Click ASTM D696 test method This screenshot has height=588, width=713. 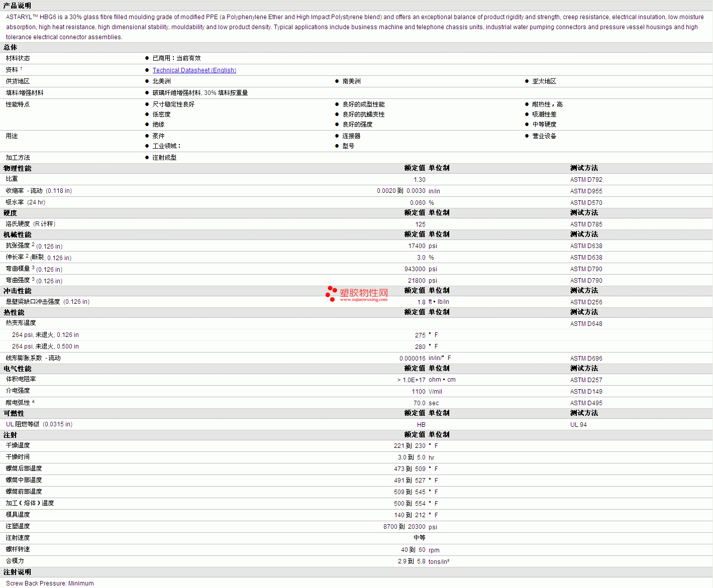pyautogui.click(x=586, y=359)
